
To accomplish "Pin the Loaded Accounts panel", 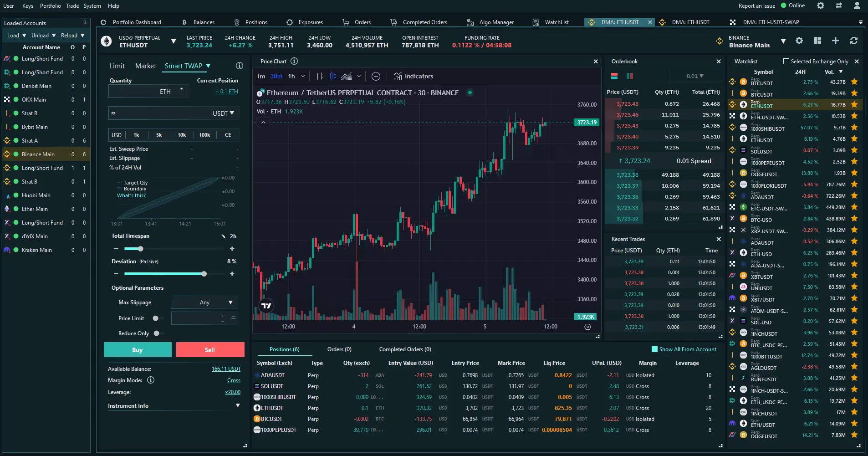I will pyautogui.click(x=85, y=23).
